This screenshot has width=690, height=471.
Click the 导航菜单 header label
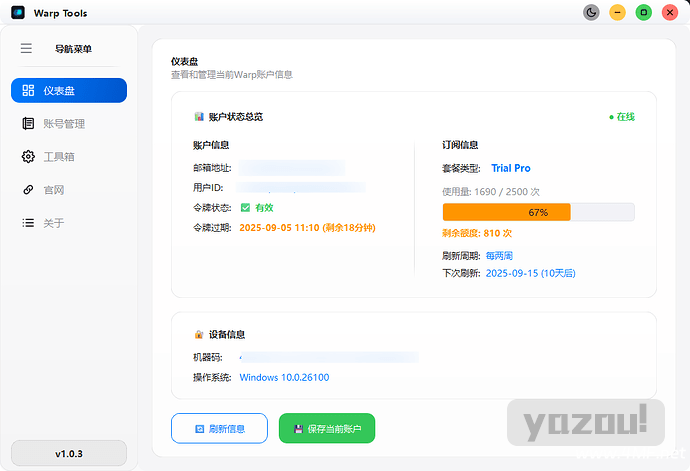73,49
